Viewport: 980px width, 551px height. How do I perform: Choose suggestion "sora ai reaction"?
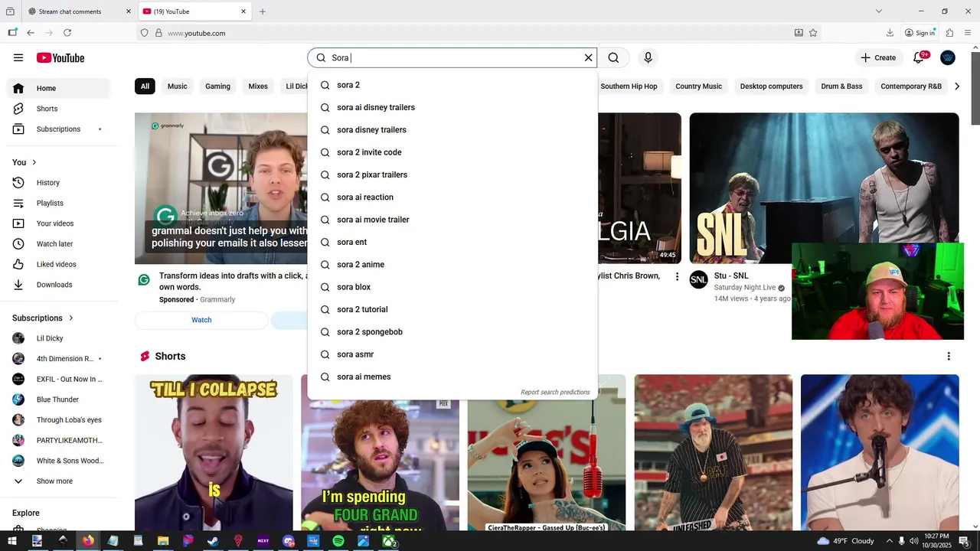[452, 197]
